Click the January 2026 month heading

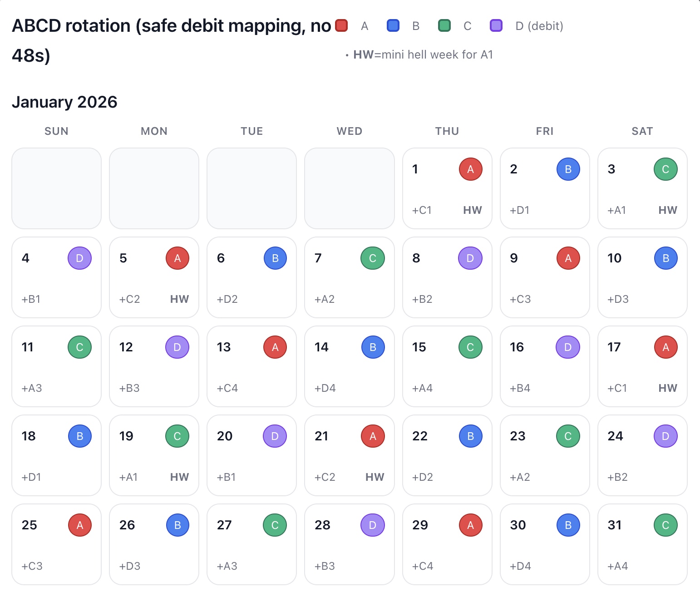click(x=64, y=102)
